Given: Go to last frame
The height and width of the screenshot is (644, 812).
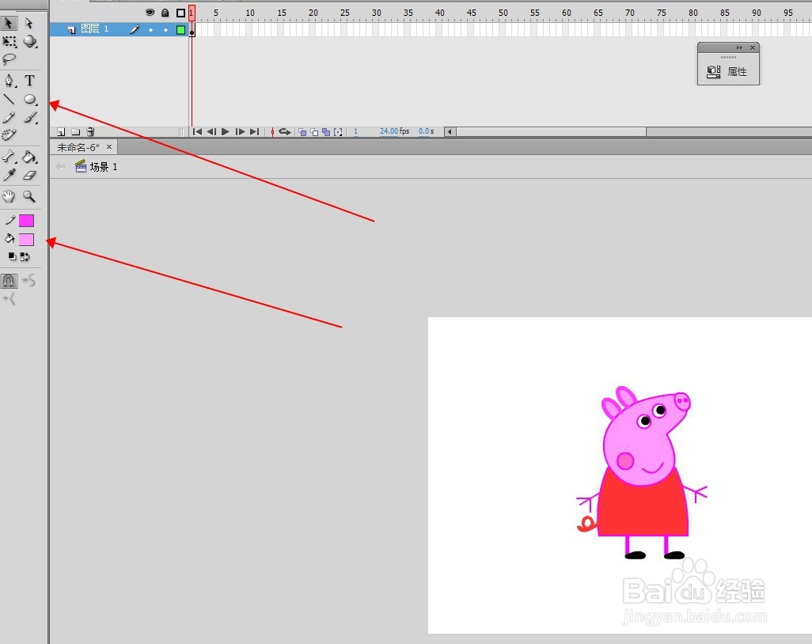Looking at the screenshot, I should point(254,132).
